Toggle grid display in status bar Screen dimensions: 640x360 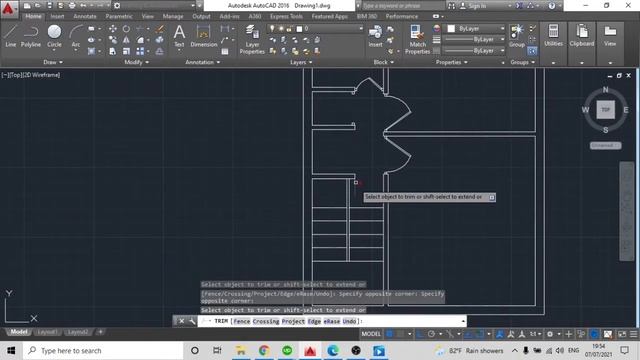[x=389, y=334]
